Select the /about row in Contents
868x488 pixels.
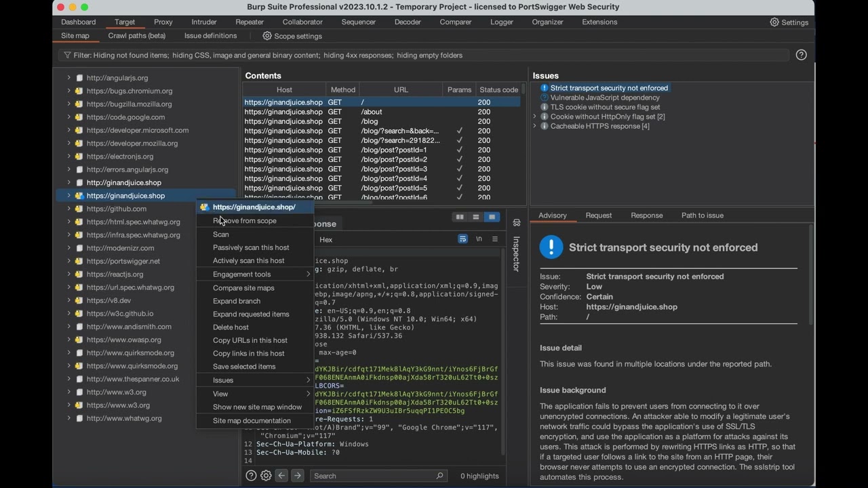(382, 112)
